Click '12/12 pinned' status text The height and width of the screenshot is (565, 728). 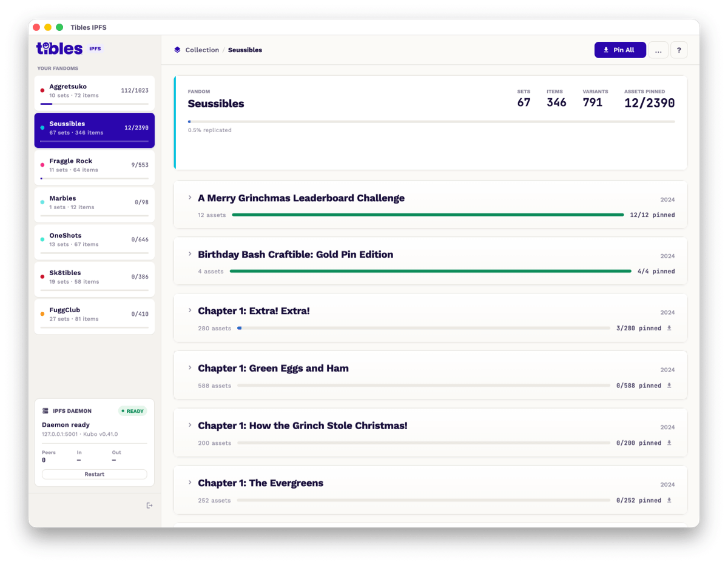(652, 215)
